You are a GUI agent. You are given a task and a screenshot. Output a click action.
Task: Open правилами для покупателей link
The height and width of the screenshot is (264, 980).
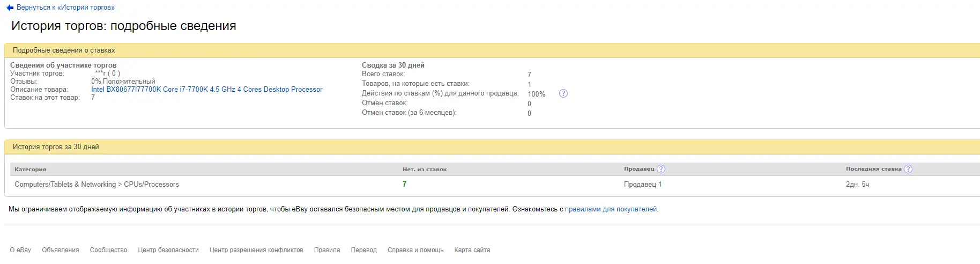click(611, 209)
